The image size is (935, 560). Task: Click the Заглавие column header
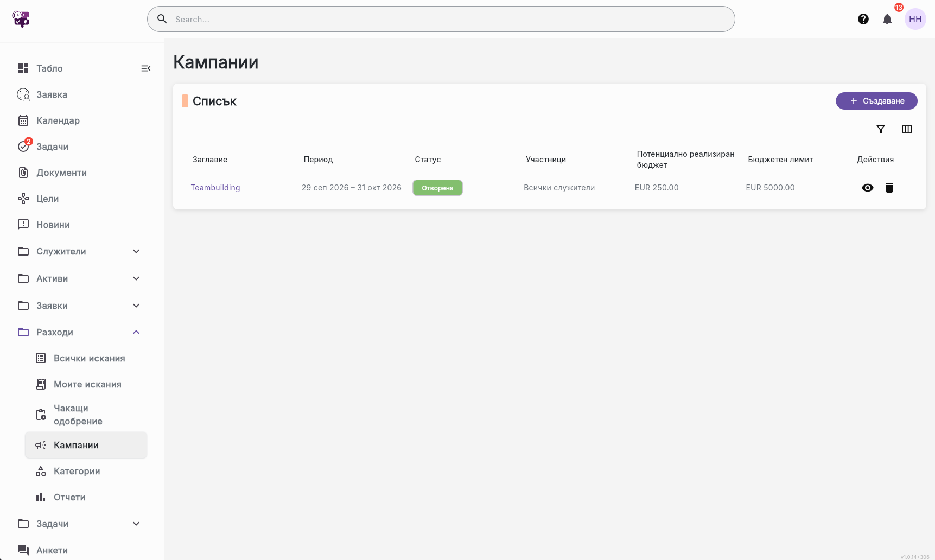[210, 160]
